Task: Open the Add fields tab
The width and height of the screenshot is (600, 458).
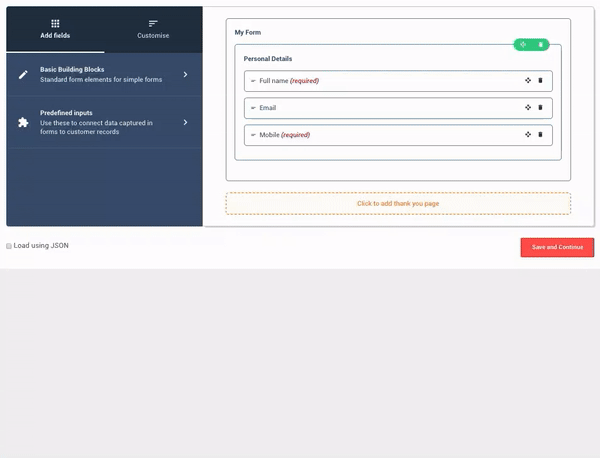Action: point(55,29)
